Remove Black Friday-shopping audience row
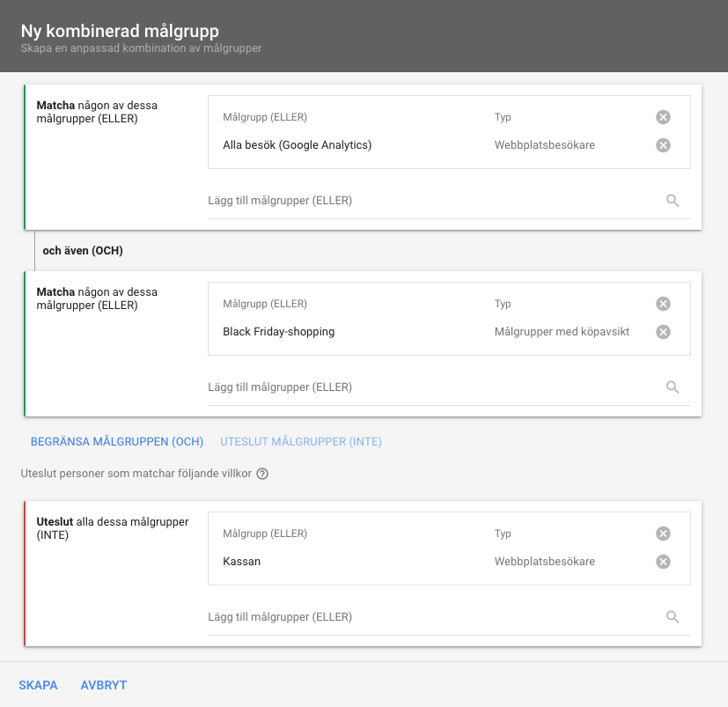This screenshot has width=728, height=707. (663, 332)
